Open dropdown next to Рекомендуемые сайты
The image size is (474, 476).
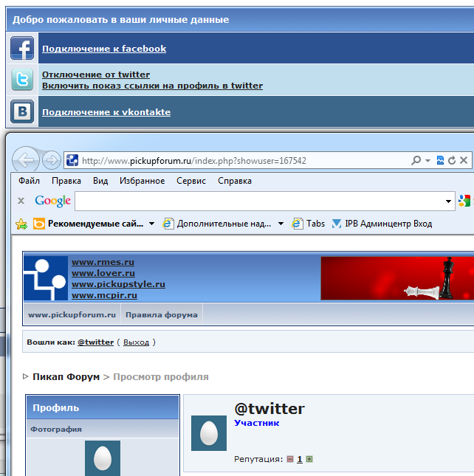pyautogui.click(x=151, y=224)
